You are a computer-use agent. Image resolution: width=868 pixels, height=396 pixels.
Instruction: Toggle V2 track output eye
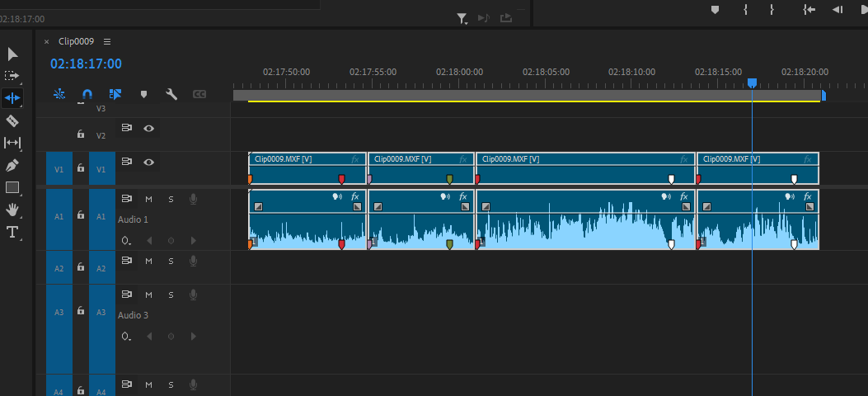pos(149,129)
